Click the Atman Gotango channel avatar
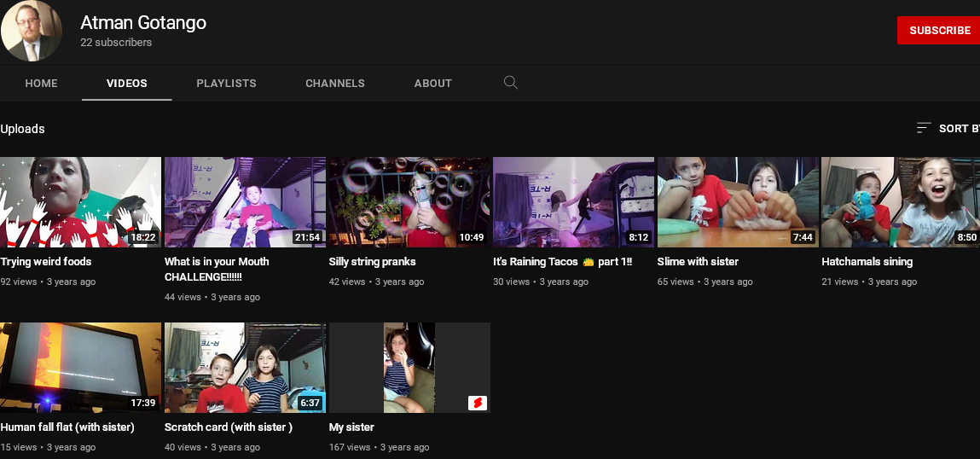The height and width of the screenshot is (459, 980). click(32, 31)
